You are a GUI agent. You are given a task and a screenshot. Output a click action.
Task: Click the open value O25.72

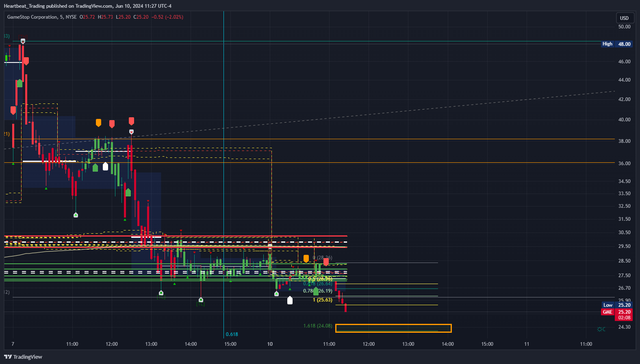(87, 17)
